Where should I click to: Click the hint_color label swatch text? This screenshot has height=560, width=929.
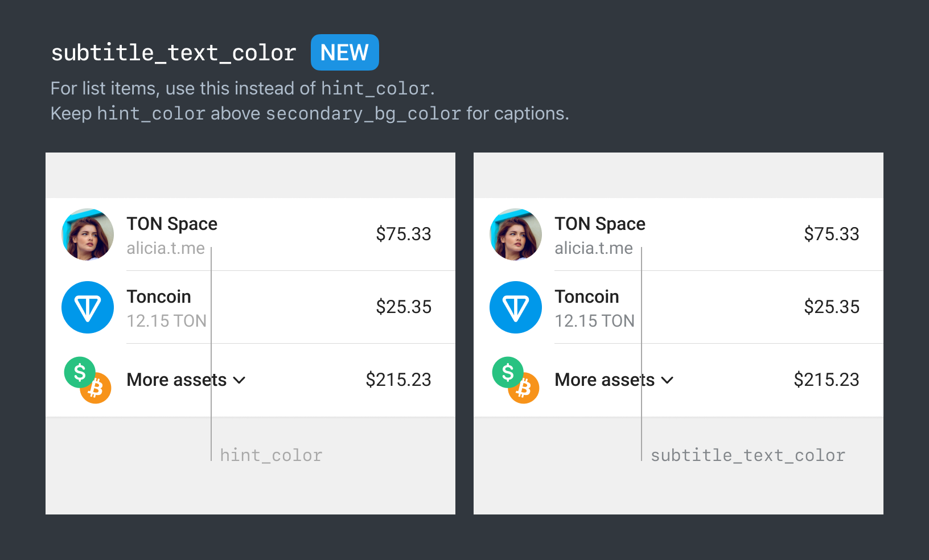click(270, 455)
